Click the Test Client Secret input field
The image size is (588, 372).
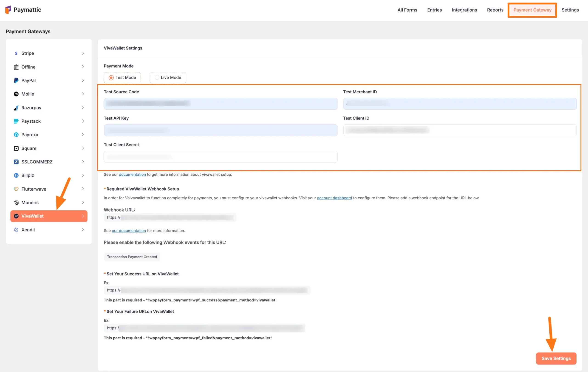[220, 157]
